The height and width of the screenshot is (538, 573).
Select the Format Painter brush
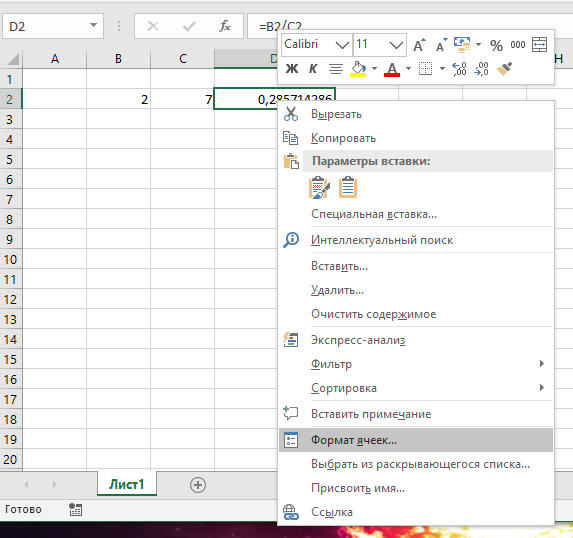(504, 68)
